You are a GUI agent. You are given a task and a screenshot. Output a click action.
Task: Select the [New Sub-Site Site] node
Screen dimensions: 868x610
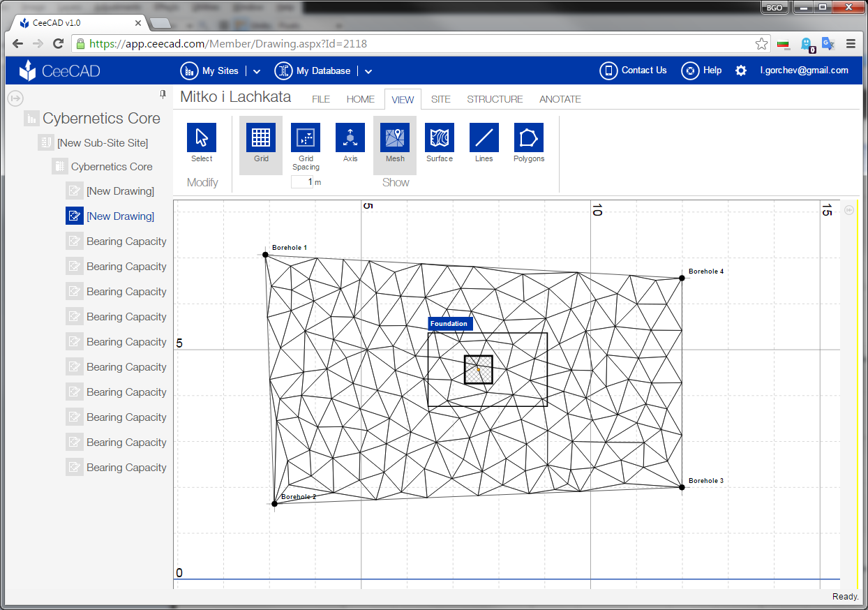(x=103, y=143)
